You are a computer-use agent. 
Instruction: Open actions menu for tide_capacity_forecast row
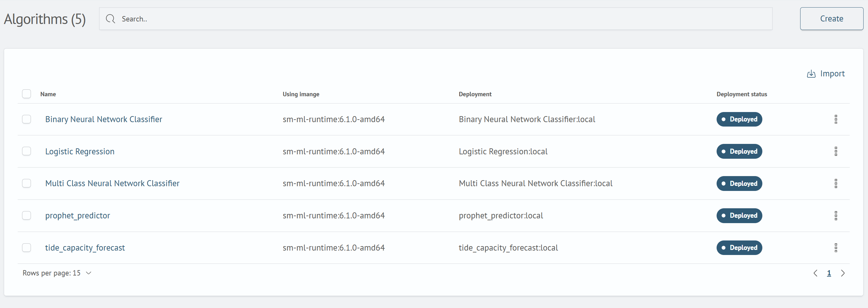click(836, 248)
